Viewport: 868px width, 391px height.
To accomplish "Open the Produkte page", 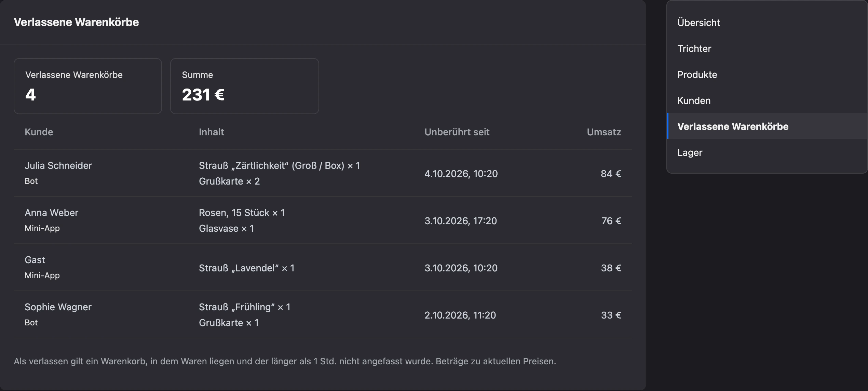I will pyautogui.click(x=767, y=75).
